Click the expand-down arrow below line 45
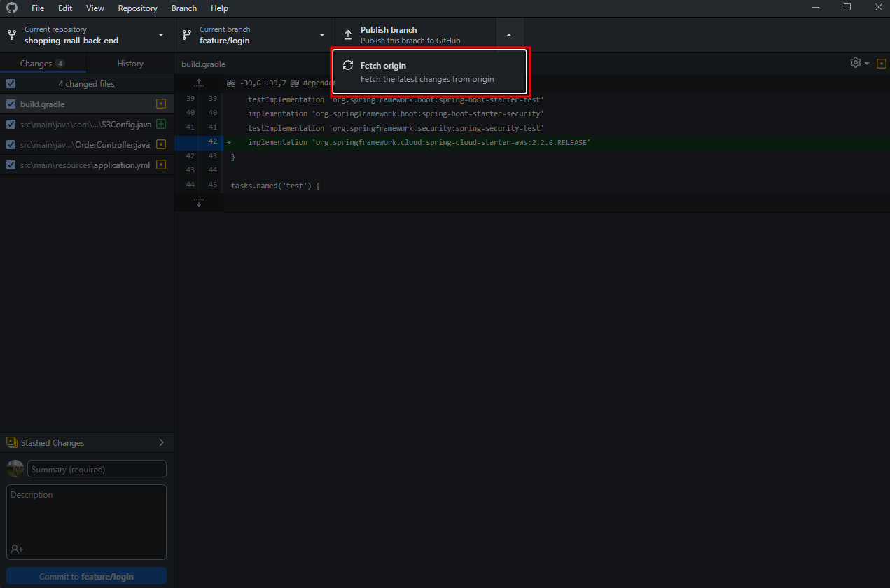The height and width of the screenshot is (588, 890). pos(199,203)
